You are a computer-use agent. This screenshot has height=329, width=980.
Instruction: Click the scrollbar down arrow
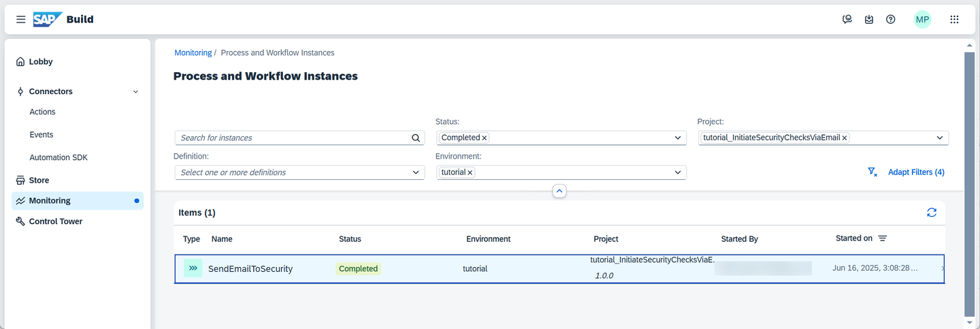(970, 322)
